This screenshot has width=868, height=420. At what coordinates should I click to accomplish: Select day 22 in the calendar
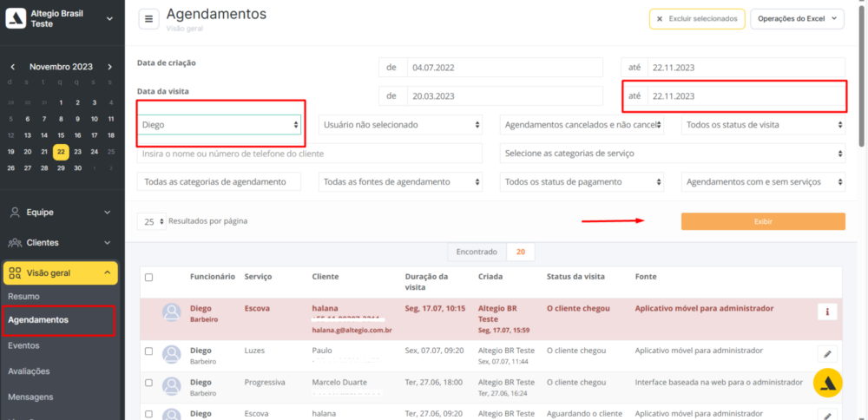coord(61,152)
